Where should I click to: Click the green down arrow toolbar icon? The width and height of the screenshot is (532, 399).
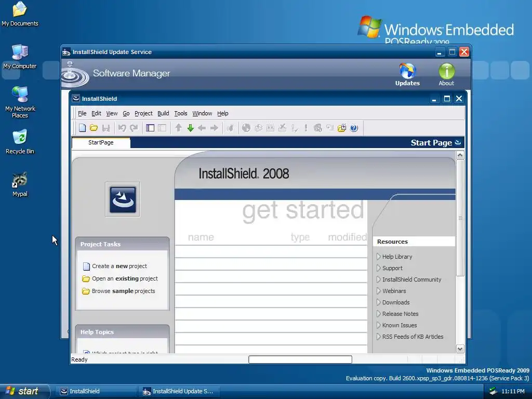coord(190,128)
